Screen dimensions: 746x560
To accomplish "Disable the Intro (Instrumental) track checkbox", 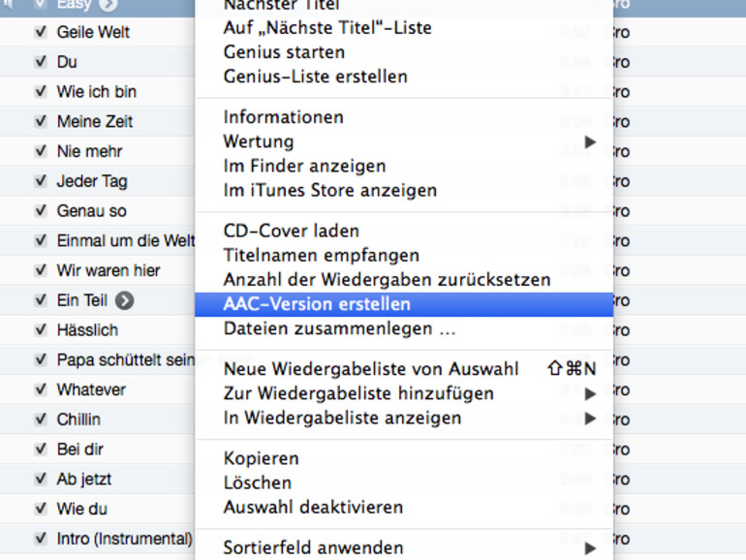I will pyautogui.click(x=41, y=539).
